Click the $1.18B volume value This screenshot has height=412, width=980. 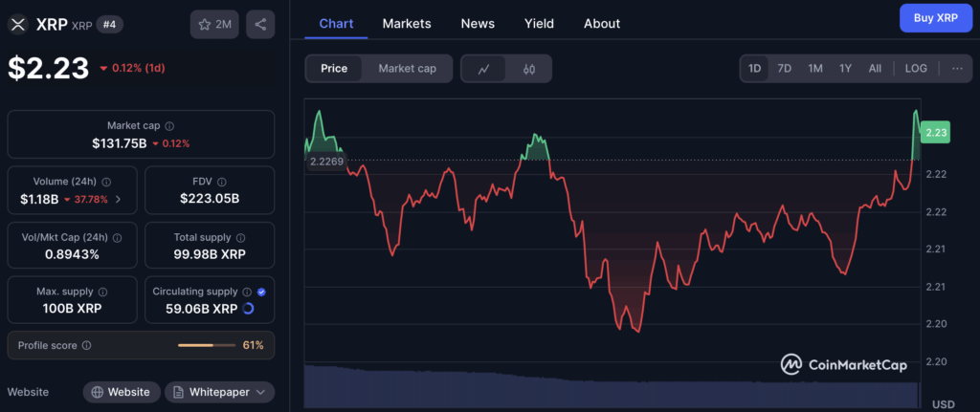pos(41,200)
